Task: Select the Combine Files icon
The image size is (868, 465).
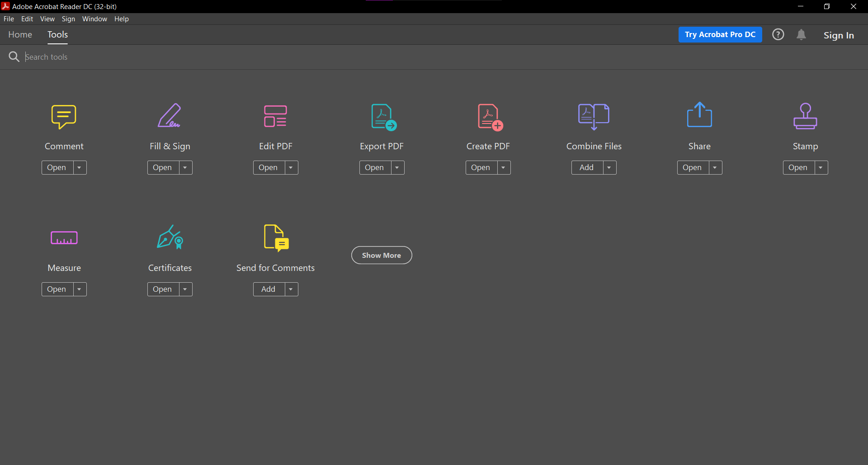Action: 594,116
